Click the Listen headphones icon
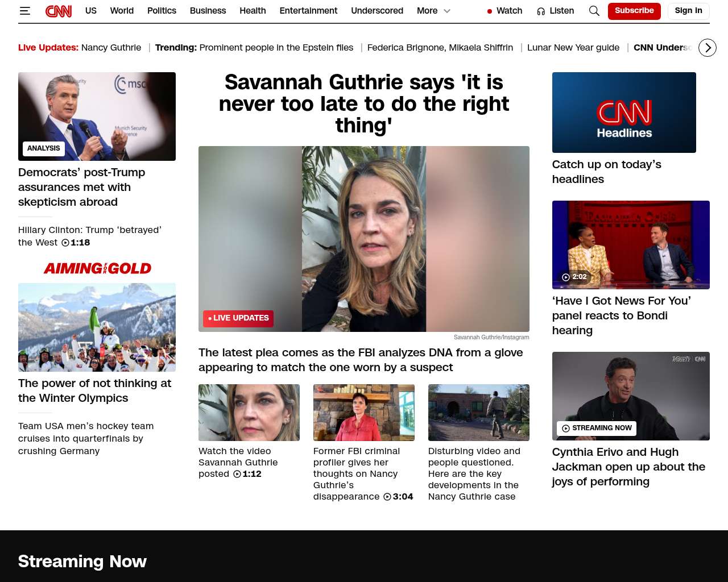728x582 pixels. pos(541,11)
